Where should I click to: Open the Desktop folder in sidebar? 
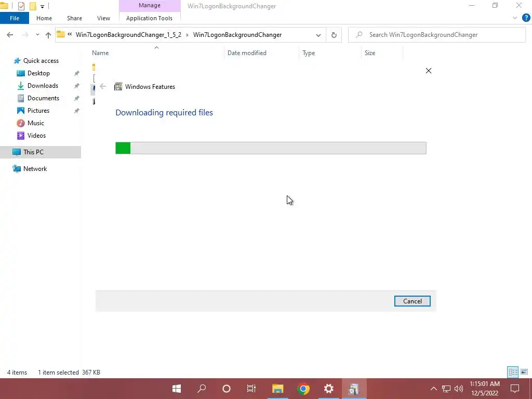point(38,73)
